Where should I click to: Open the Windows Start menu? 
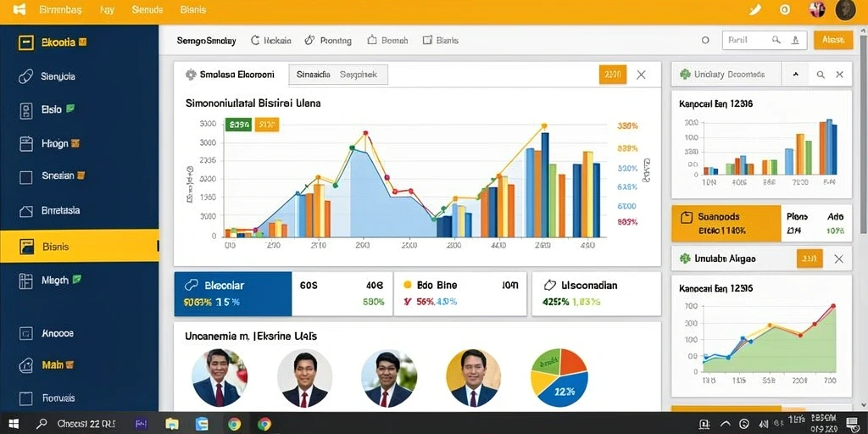click(x=14, y=424)
